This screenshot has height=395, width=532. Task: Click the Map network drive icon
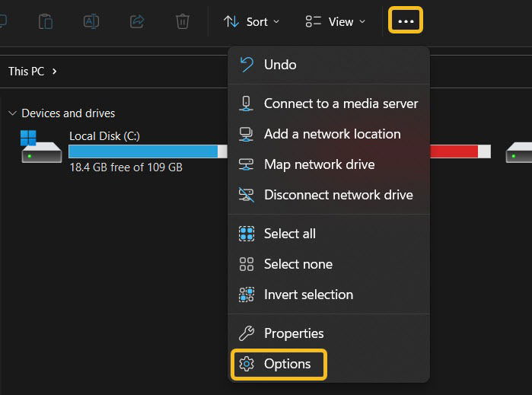[247, 164]
